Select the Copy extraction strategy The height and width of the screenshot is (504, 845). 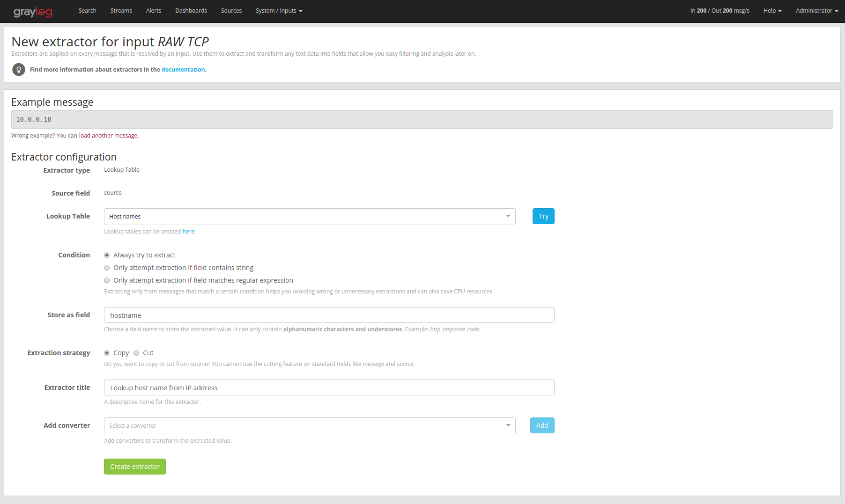[107, 353]
